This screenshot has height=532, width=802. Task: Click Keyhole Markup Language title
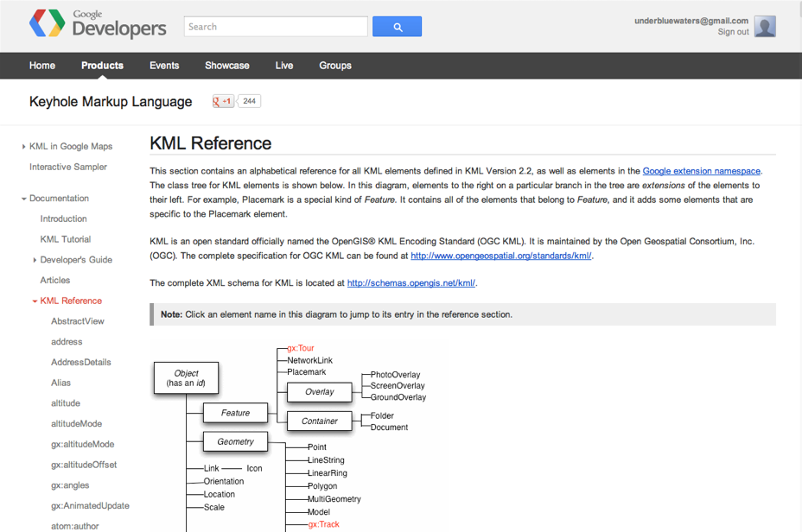point(111,102)
